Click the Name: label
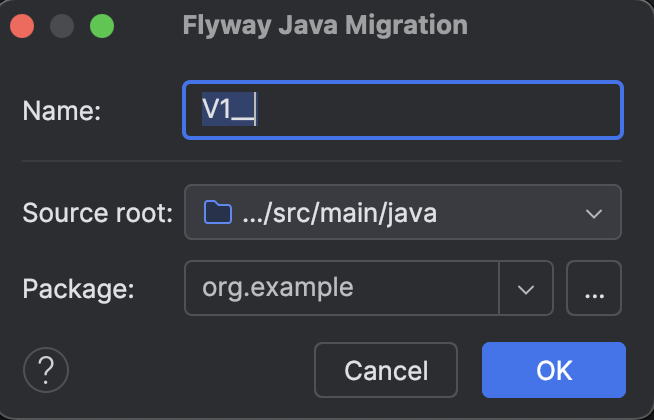Viewport: 654px width, 420px height. point(62,111)
